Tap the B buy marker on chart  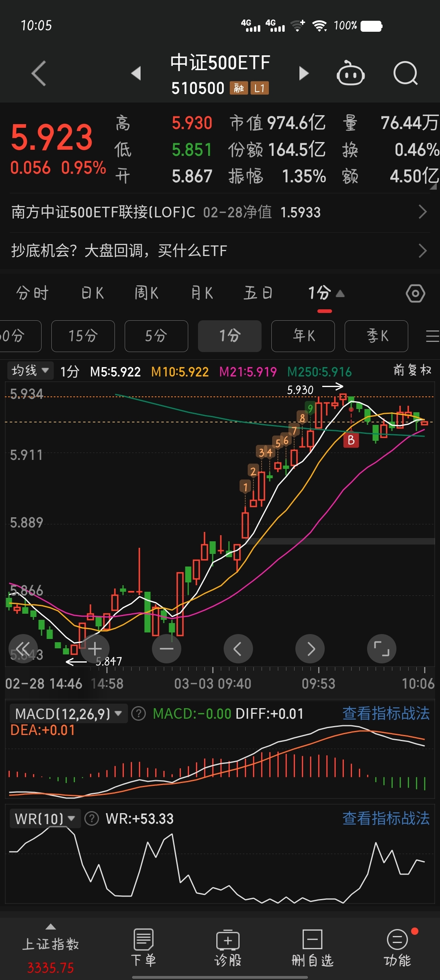click(351, 440)
